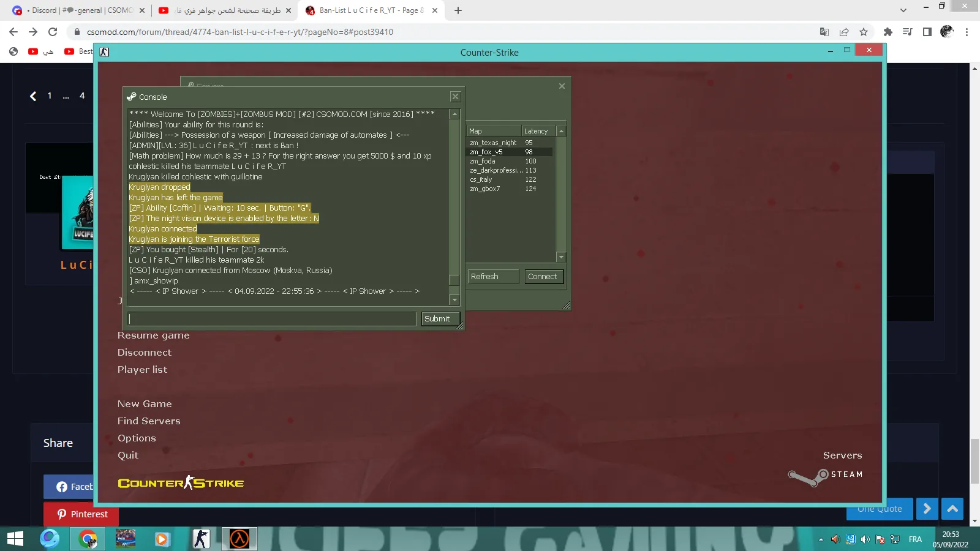Click the console scrollbar thumb

tap(454, 280)
